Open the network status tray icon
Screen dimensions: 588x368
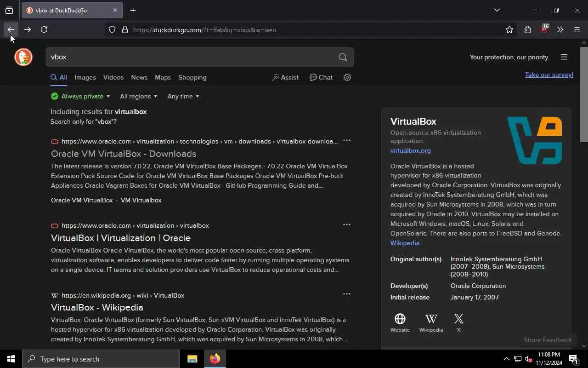point(518,359)
